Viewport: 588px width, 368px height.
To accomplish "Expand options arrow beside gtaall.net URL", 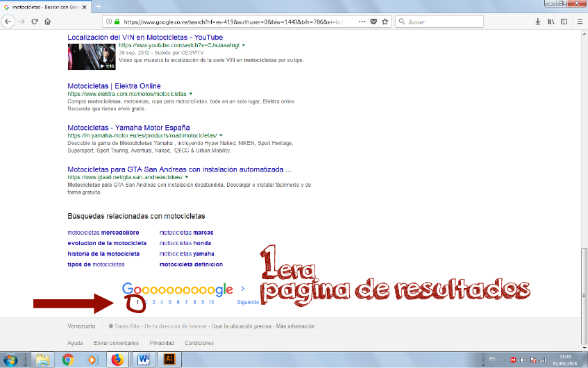I will click(186, 177).
